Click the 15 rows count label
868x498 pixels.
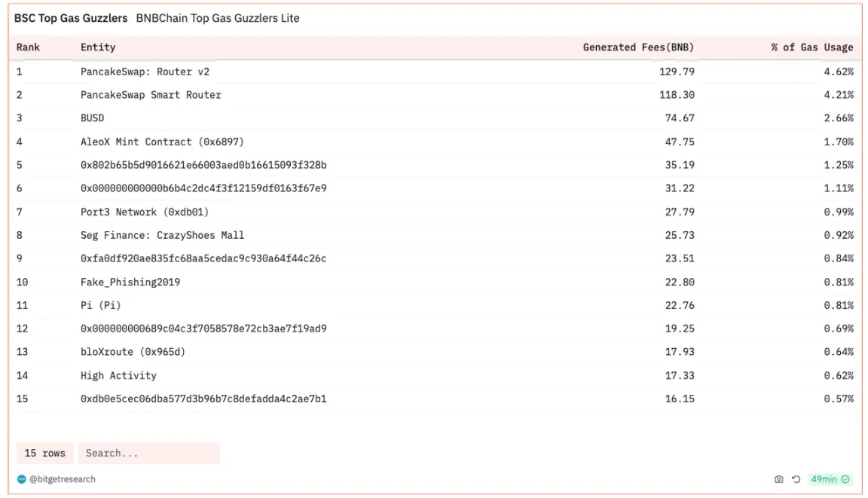pyautogui.click(x=44, y=453)
